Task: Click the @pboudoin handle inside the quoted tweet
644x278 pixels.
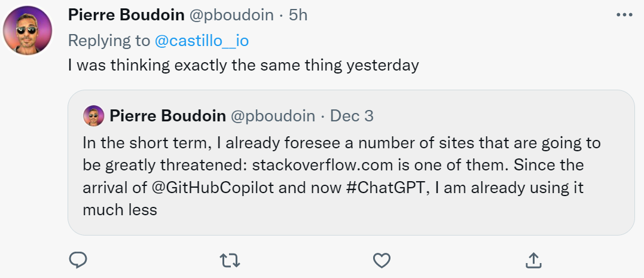Action: (x=273, y=116)
